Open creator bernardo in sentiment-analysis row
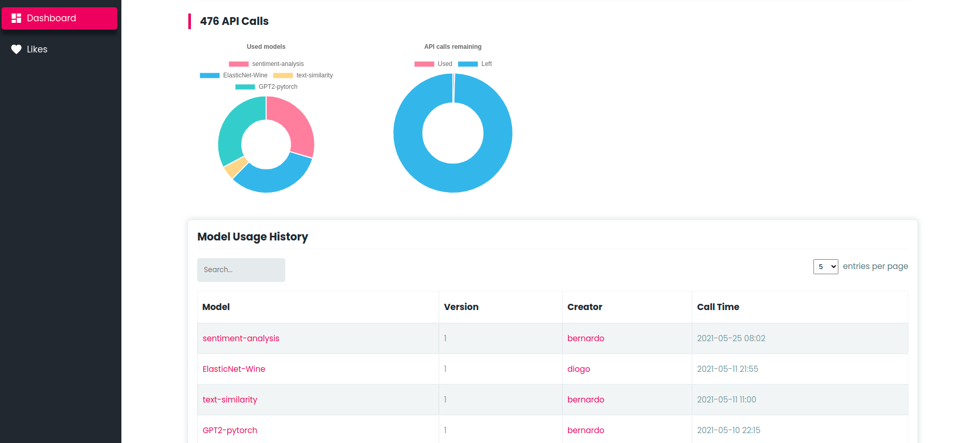Screen dimensions: 980x443 click(586, 338)
